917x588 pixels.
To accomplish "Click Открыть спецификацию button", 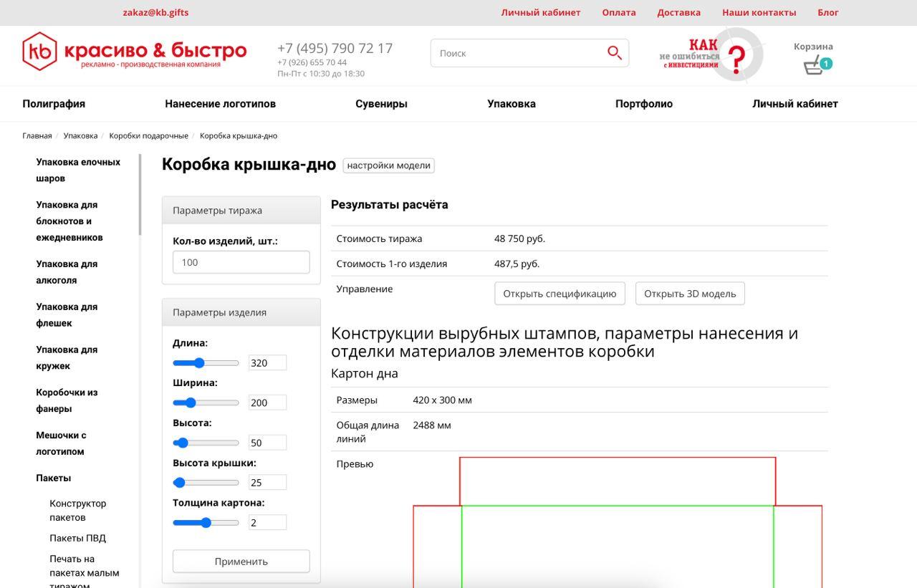I will [x=560, y=293].
